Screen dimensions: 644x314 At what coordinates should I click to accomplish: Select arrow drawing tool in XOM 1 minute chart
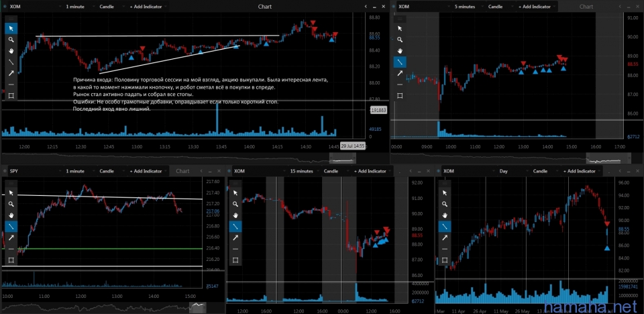11,73
